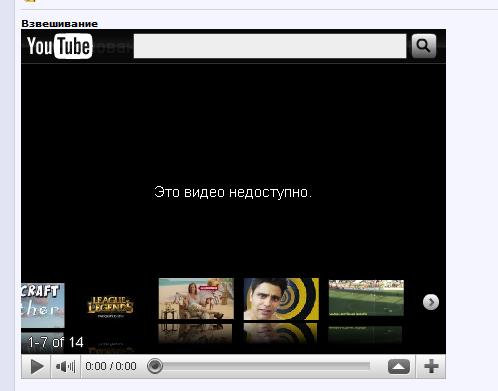This screenshot has height=391, width=498.
Task: Collapse related videos with the up-arrow button
Action: click(x=399, y=367)
